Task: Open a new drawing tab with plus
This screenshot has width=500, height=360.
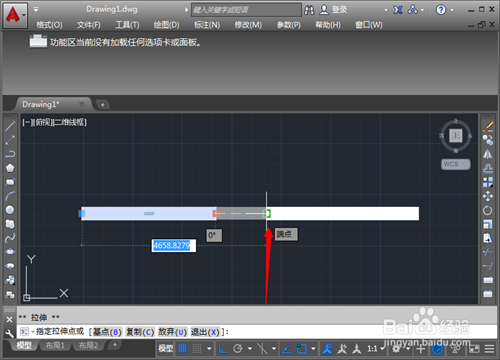Action: coord(103,105)
